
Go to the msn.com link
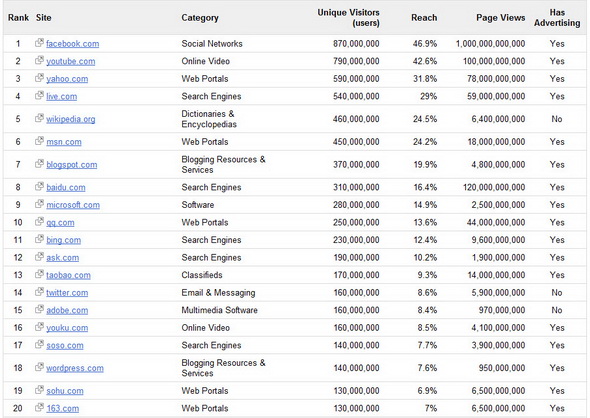(64, 142)
